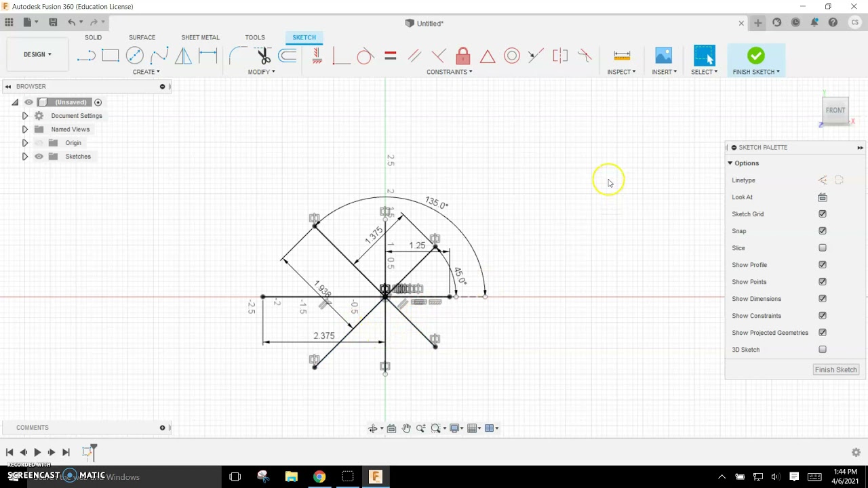
Task: Apply the Perpendicular constraint
Action: (x=439, y=56)
